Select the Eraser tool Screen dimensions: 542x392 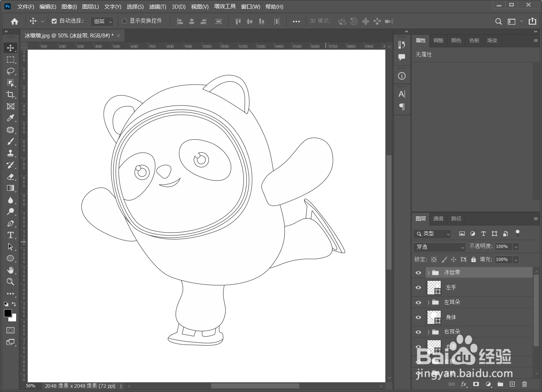(x=10, y=177)
